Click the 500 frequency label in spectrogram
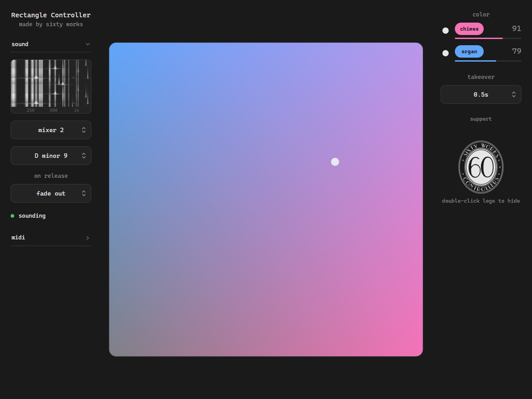Viewport: 532px width, 399px height. pyautogui.click(x=54, y=110)
